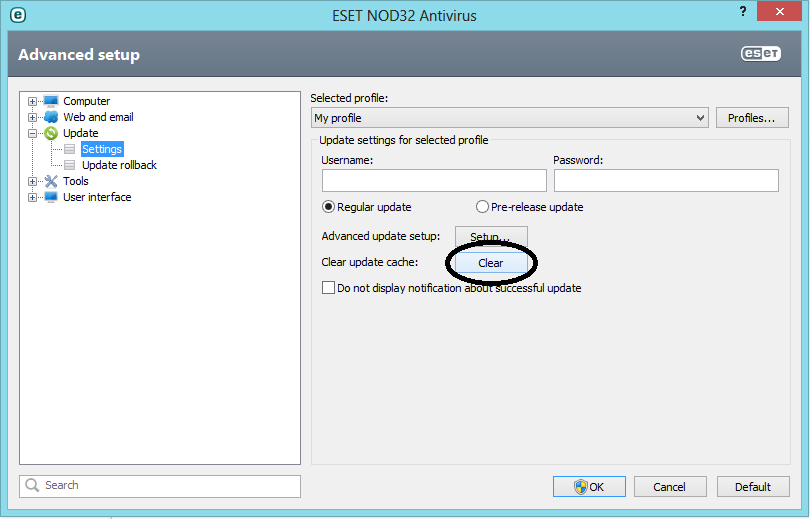Enable 'Do not display notification' checkbox
The width and height of the screenshot is (810, 519).
pos(328,288)
